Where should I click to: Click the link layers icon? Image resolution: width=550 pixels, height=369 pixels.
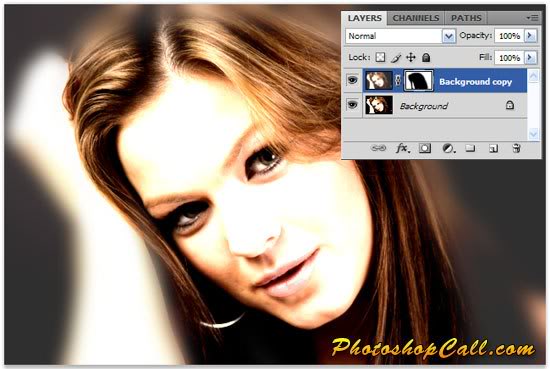click(x=378, y=148)
